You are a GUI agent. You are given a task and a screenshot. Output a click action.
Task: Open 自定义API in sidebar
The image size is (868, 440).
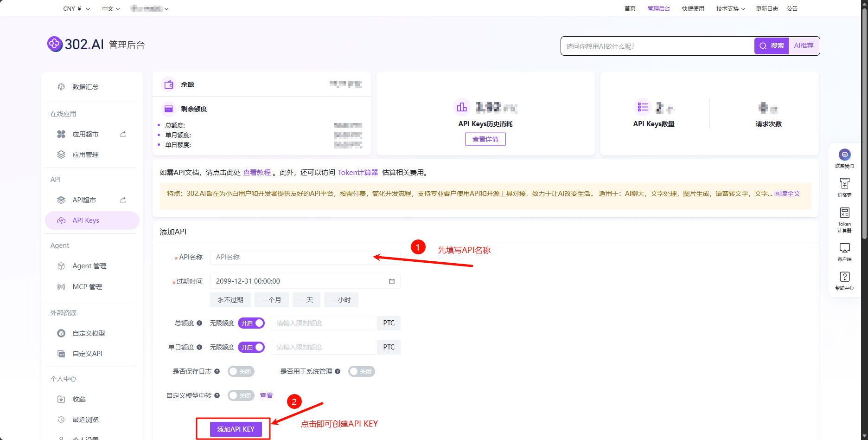tap(87, 354)
